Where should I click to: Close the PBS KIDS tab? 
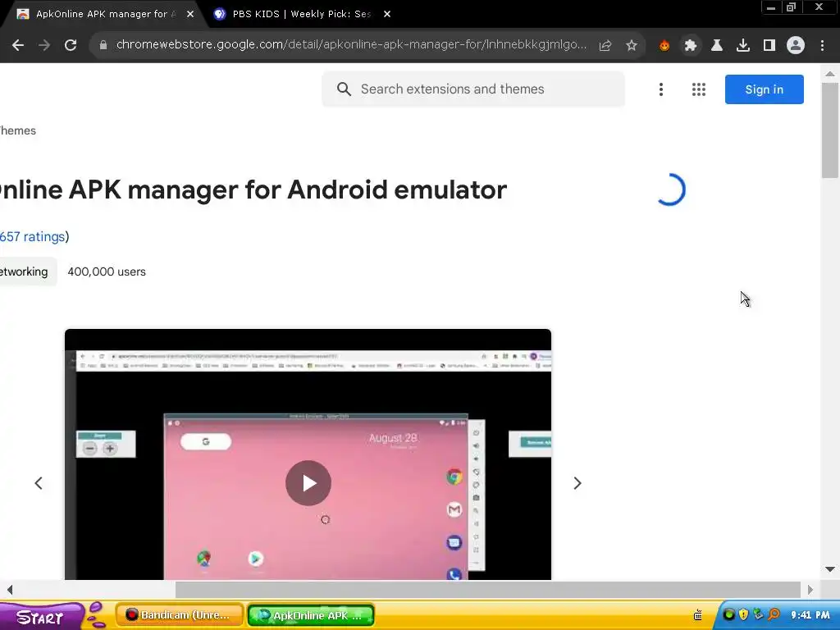pos(387,14)
